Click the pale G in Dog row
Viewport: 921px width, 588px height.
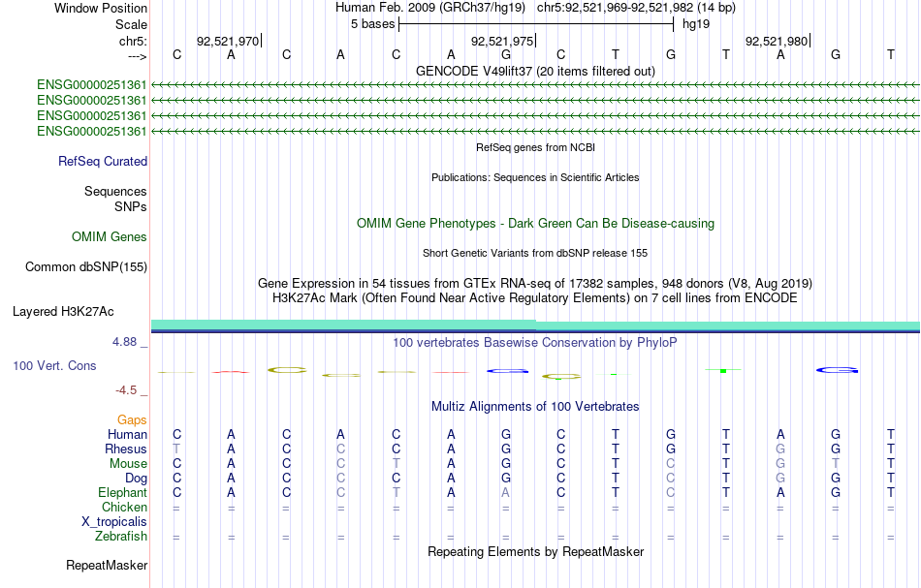780,479
